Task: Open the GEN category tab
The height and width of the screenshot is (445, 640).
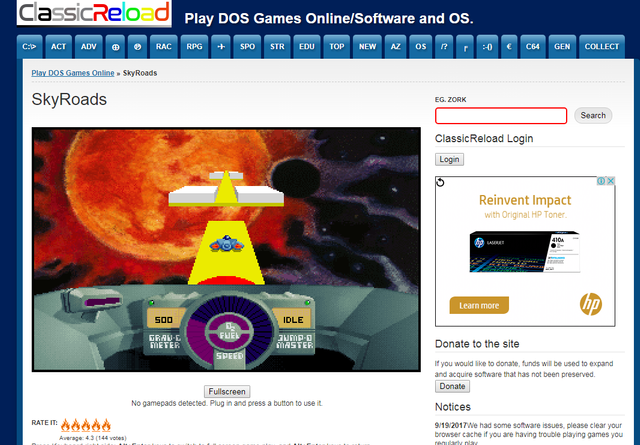Action: coord(562,47)
